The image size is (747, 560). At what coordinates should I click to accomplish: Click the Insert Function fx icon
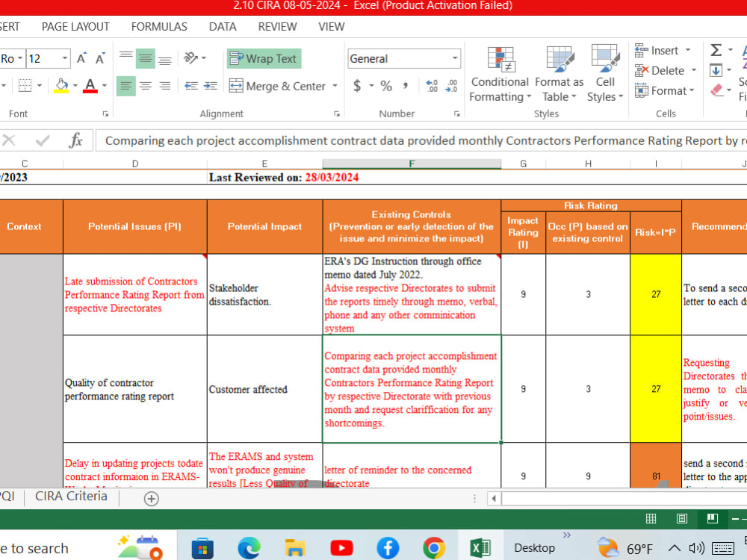pyautogui.click(x=75, y=140)
